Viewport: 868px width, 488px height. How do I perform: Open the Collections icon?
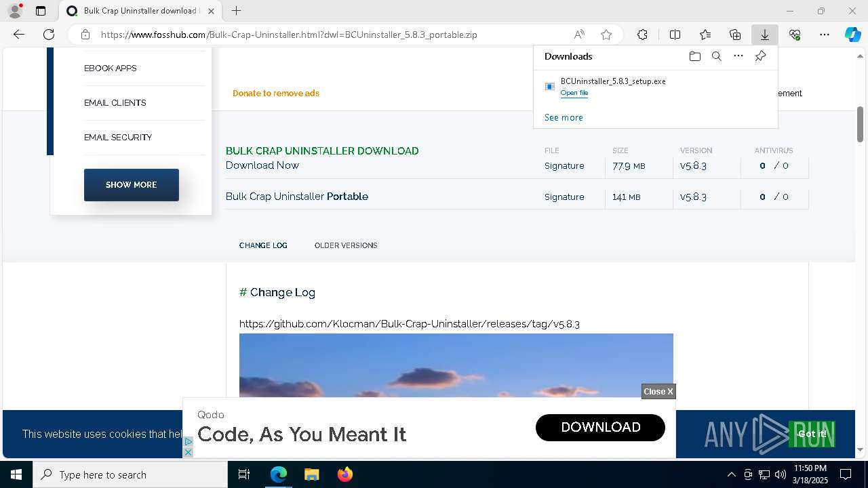[x=735, y=35]
